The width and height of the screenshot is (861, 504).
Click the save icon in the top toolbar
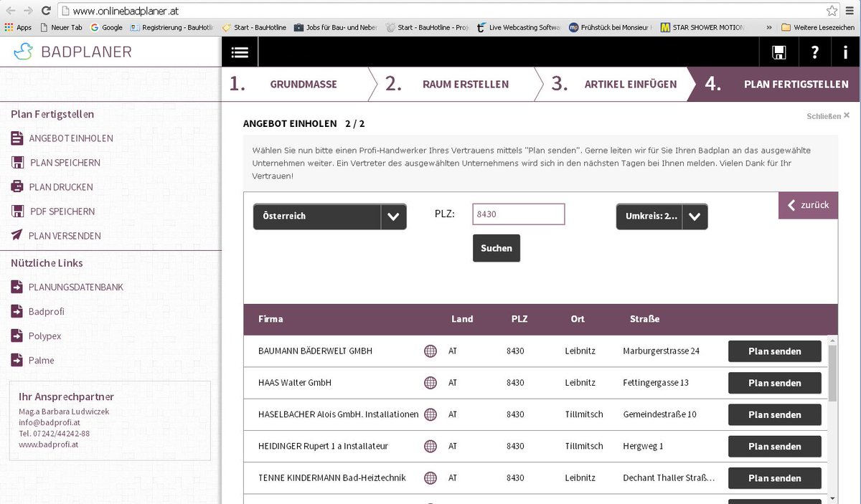[x=778, y=51]
